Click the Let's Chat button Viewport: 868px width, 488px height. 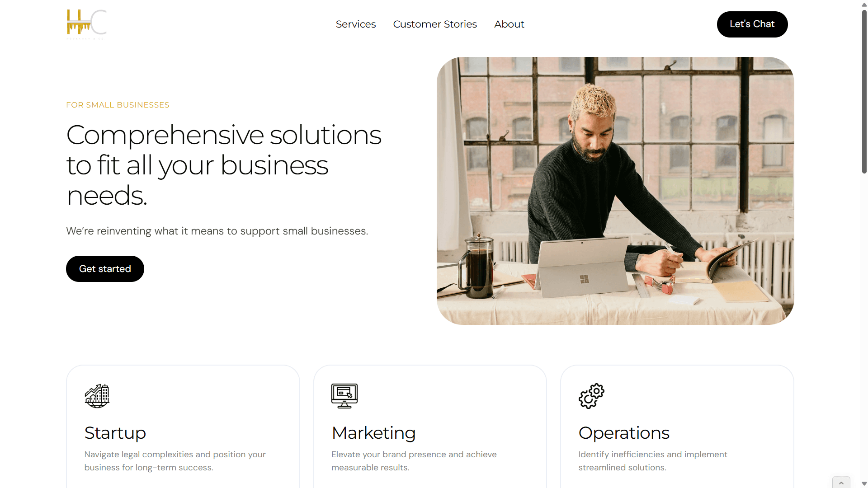(x=752, y=24)
